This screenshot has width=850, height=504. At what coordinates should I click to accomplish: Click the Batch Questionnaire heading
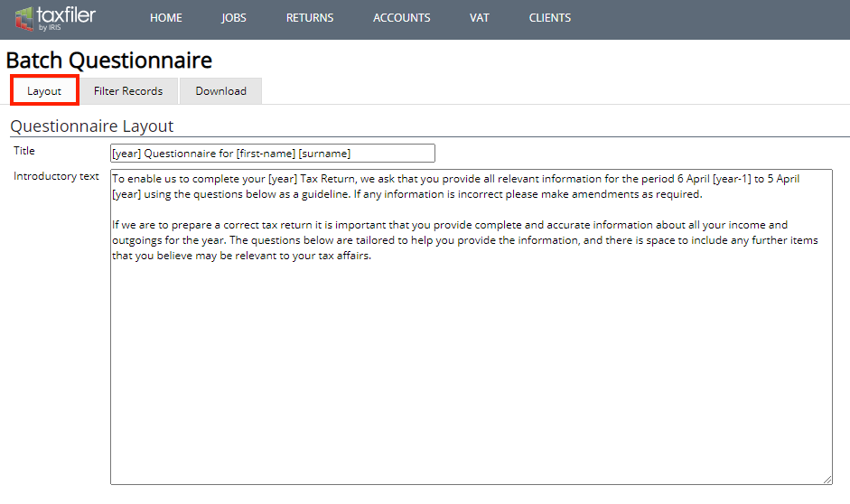click(109, 61)
